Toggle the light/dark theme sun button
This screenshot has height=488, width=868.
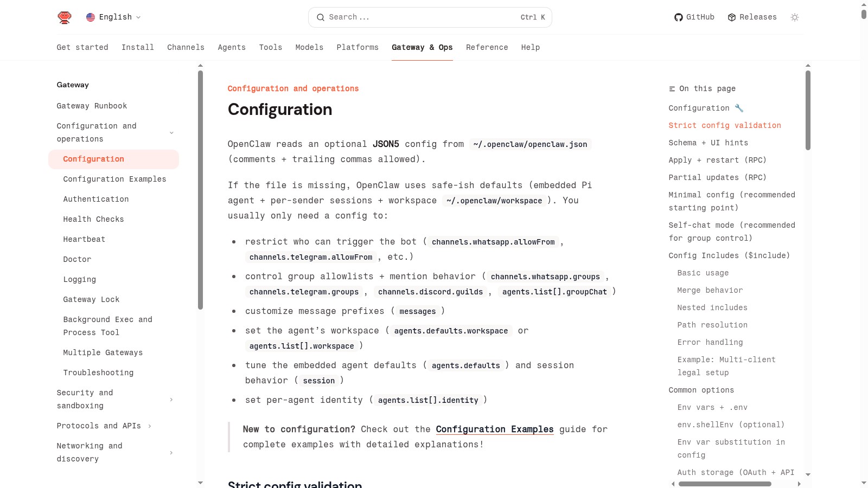click(795, 17)
